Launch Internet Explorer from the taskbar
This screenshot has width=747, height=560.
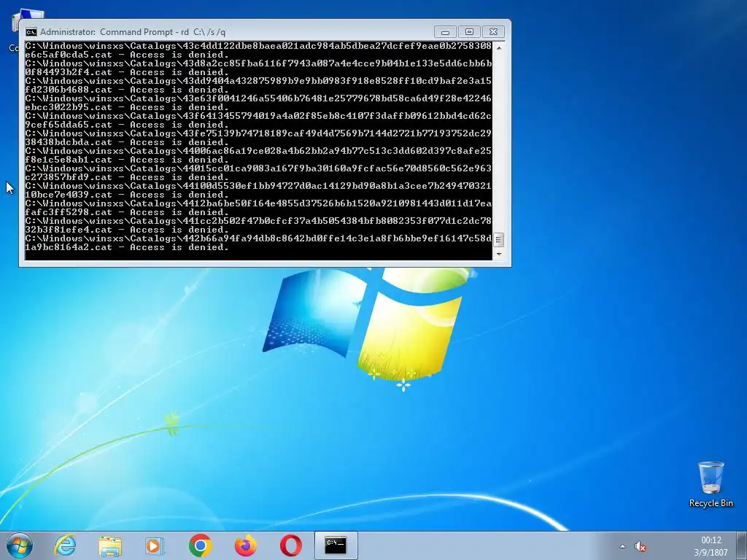pyautogui.click(x=65, y=545)
